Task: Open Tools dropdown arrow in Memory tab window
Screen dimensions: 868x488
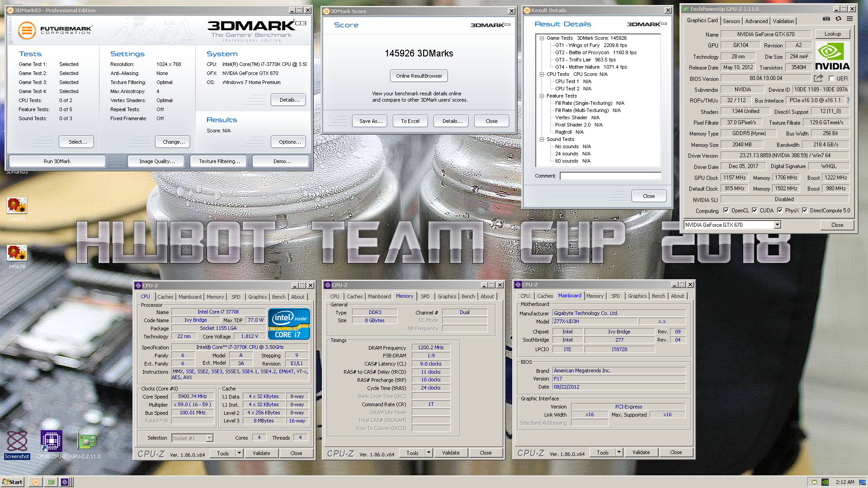Action: pos(429,453)
